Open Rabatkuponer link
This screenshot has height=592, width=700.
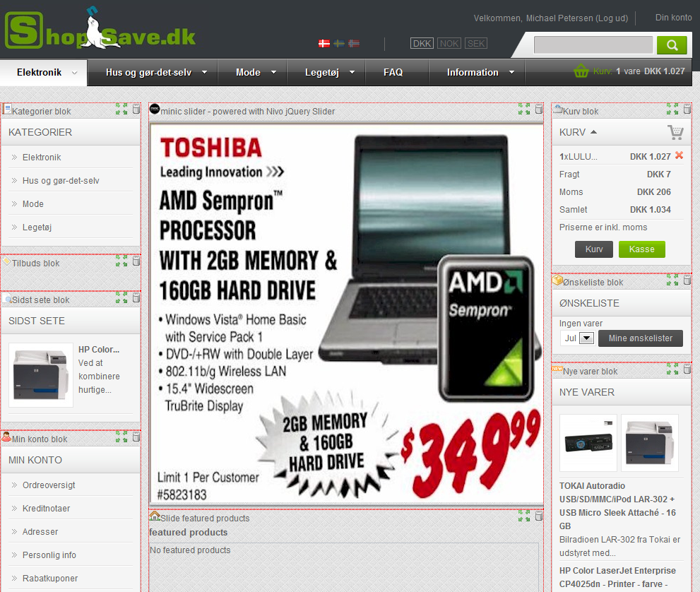click(50, 578)
